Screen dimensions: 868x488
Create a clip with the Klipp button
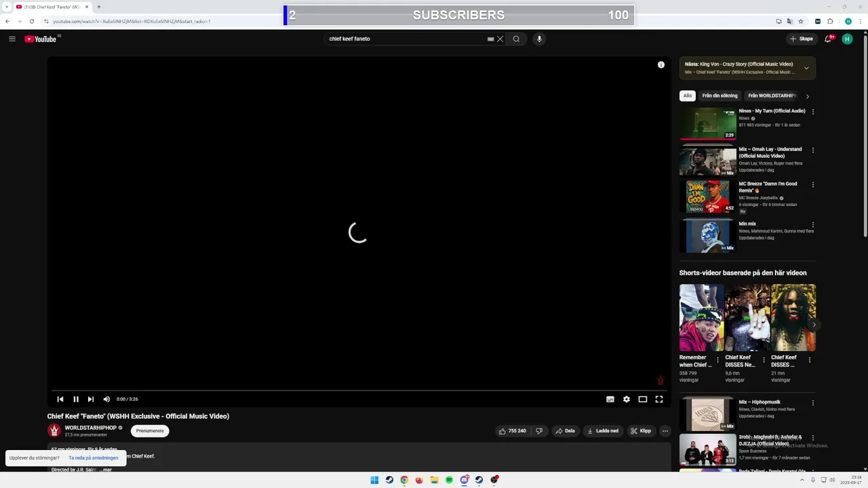(x=641, y=431)
